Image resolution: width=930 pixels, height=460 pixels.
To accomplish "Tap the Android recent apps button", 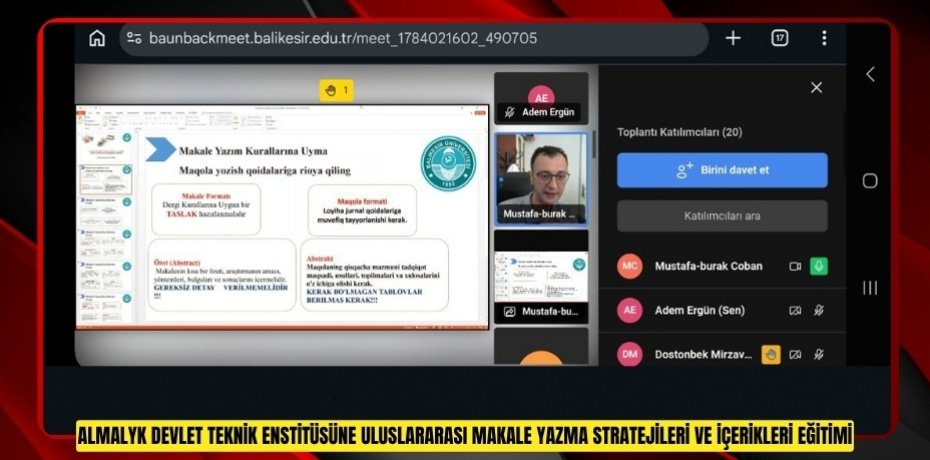I will [870, 288].
